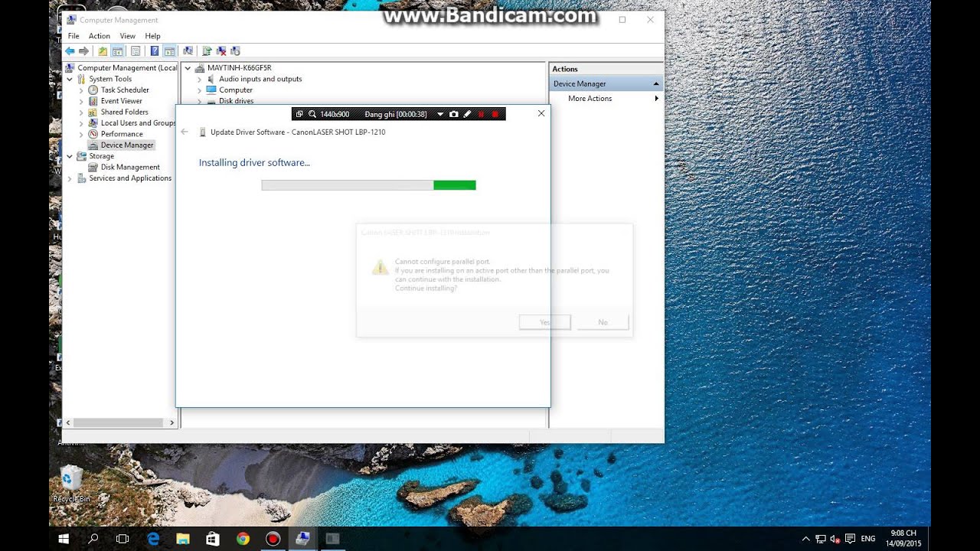This screenshot has height=551, width=980.
Task: Click the console tree horizontal scrollbar
Action: pos(118,422)
